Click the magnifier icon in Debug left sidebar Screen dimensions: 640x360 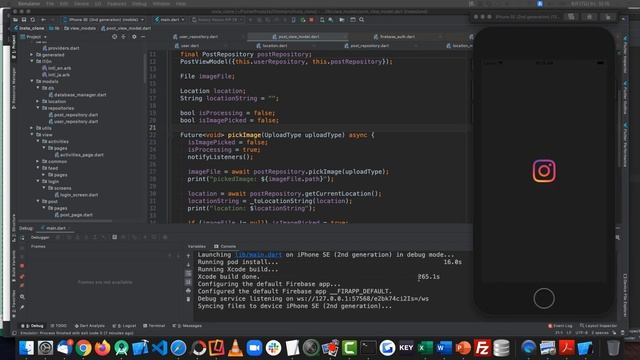coord(22,297)
